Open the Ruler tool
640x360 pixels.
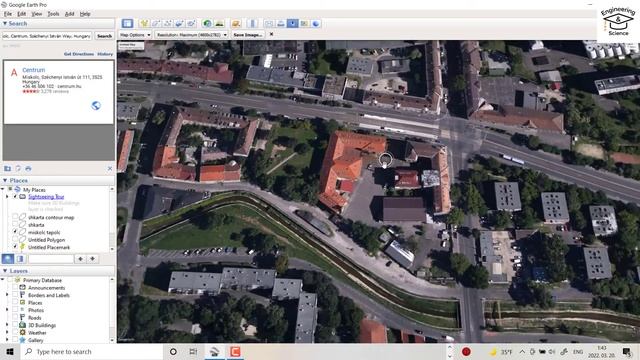pyautogui.click(x=253, y=24)
